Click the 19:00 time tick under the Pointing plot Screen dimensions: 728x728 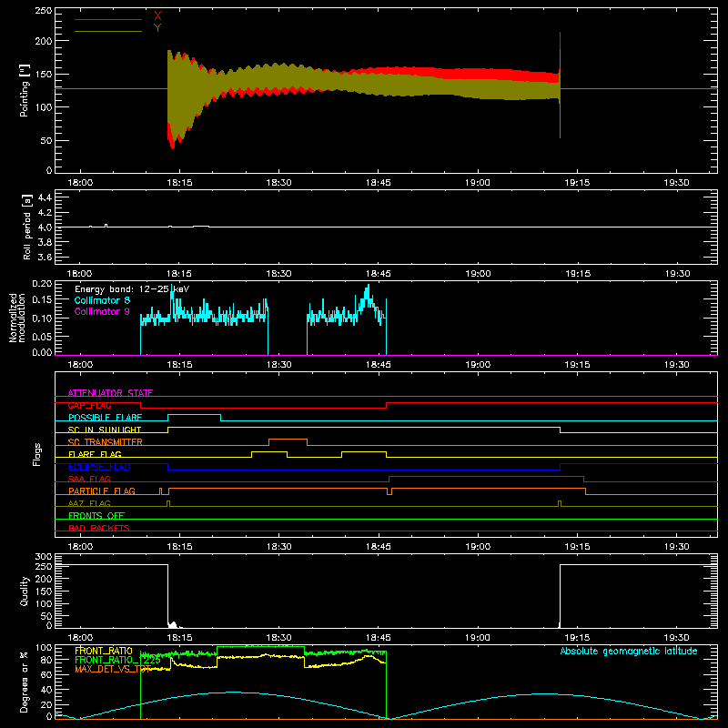click(x=478, y=183)
